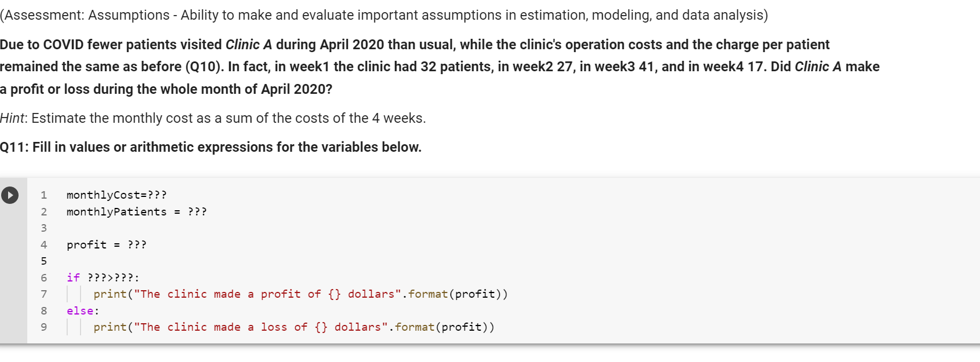Click the loss print statement on line 9
Screen dimensions: 980x362
pos(293,327)
